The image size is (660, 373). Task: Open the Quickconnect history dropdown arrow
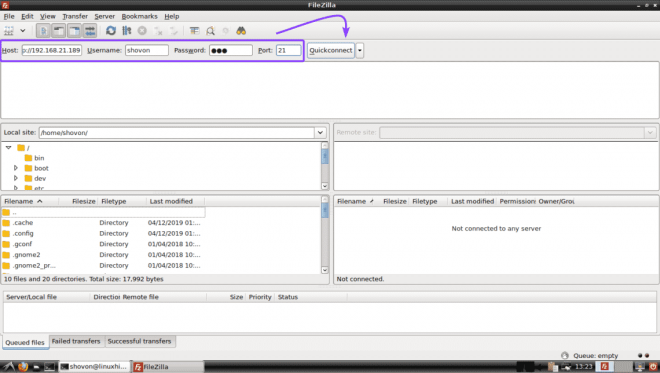(360, 50)
